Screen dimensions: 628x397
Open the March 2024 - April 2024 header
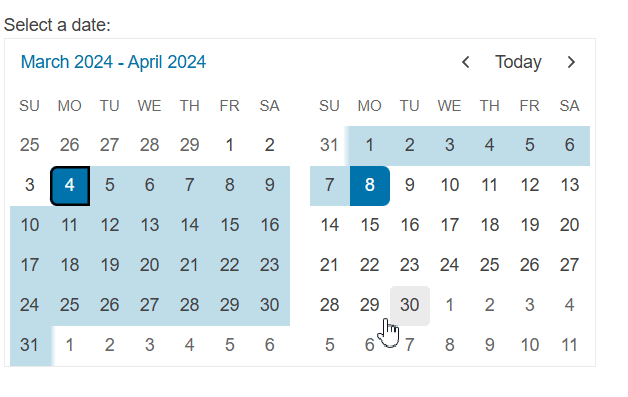coord(113,62)
